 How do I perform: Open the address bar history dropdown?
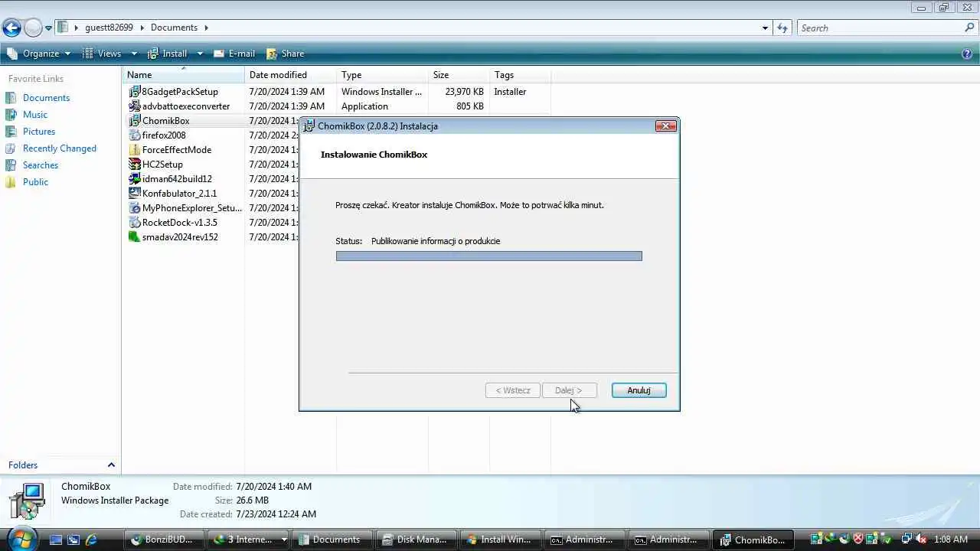point(765,28)
